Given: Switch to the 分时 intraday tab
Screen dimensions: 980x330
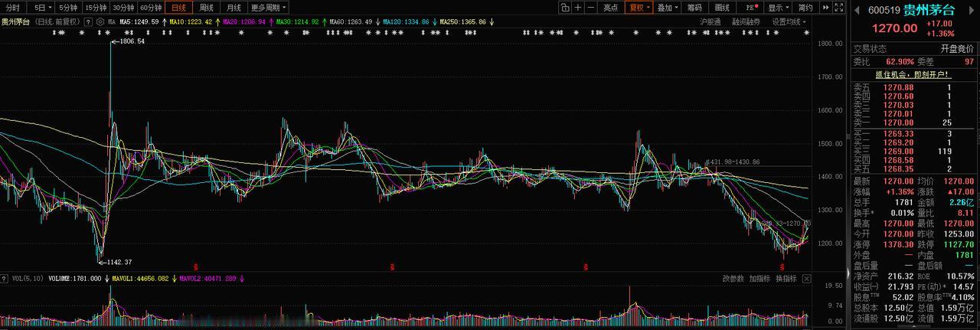Looking at the screenshot, I should 12,7.
